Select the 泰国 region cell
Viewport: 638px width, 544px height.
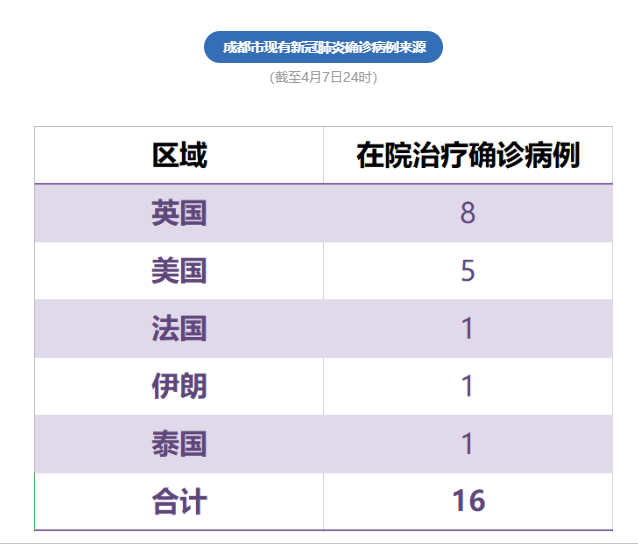point(179,444)
